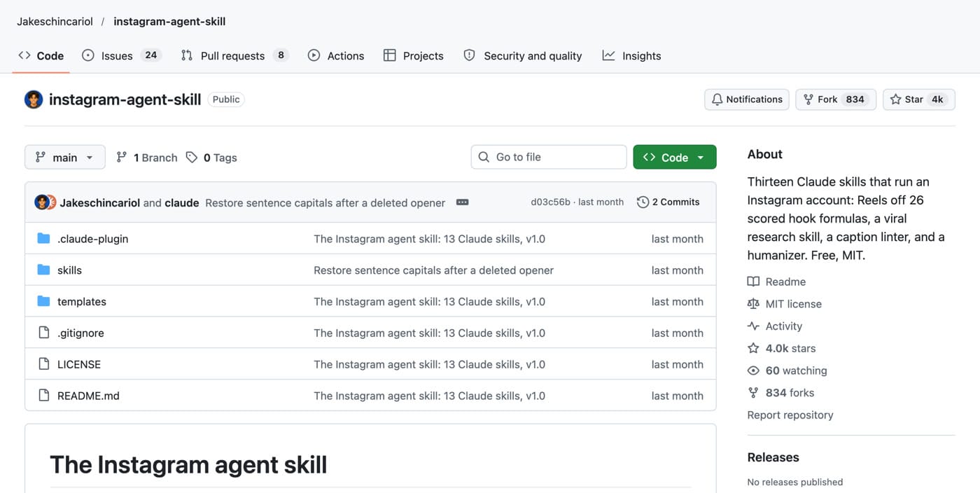Expand the green Code dropdown button
This screenshot has height=493, width=980.
675,158
